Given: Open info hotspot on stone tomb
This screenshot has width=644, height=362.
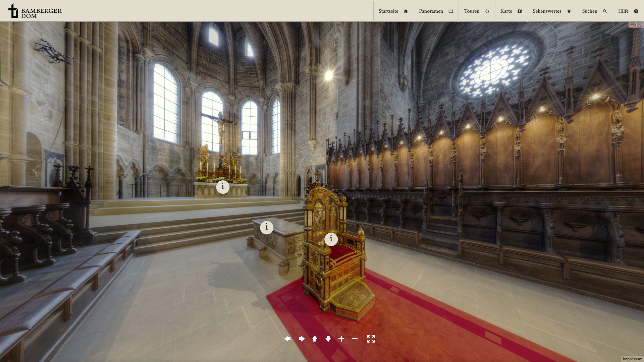Looking at the screenshot, I should tap(267, 228).
